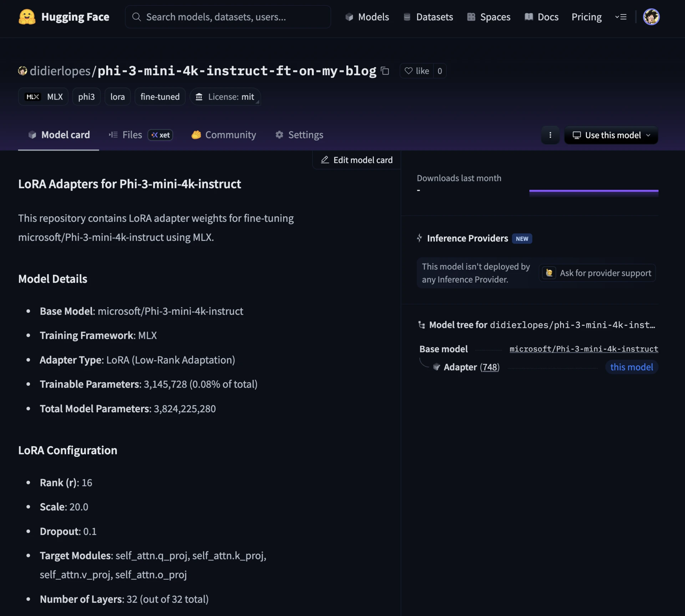The height and width of the screenshot is (616, 685).
Task: Go to the Spaces menu item
Action: point(489,17)
